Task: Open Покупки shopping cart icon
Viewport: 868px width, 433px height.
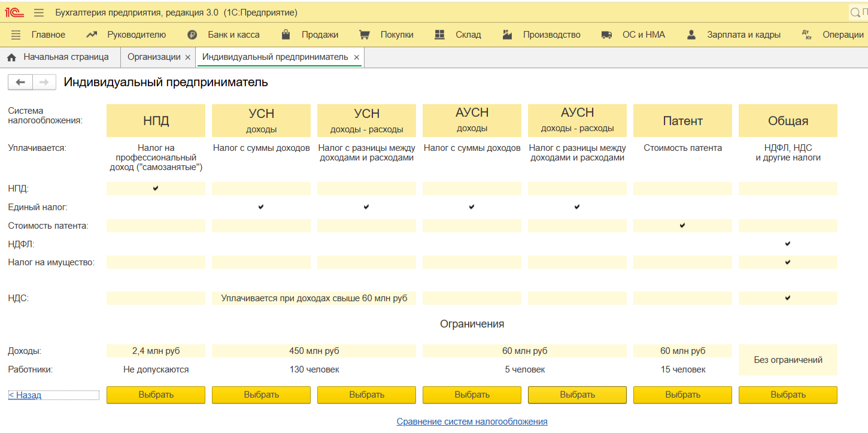Action: [x=365, y=35]
